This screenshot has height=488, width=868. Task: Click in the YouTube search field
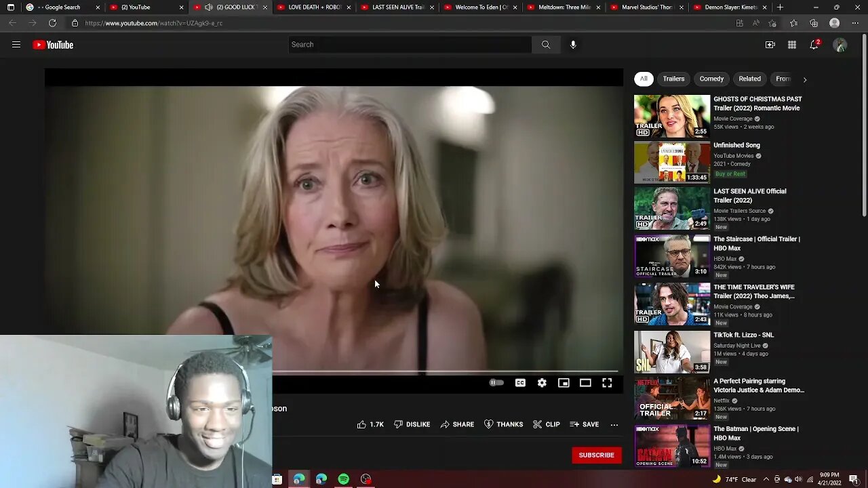click(410, 45)
